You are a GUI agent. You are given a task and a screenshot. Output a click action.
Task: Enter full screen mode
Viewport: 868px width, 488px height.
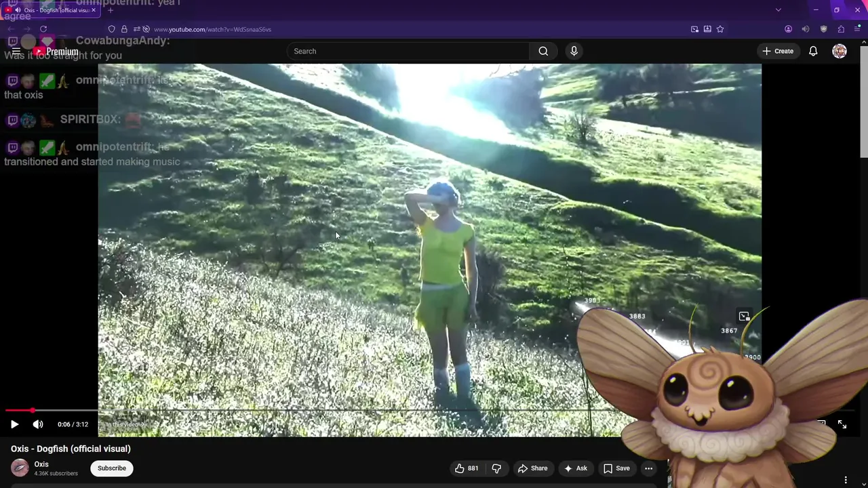click(x=842, y=424)
